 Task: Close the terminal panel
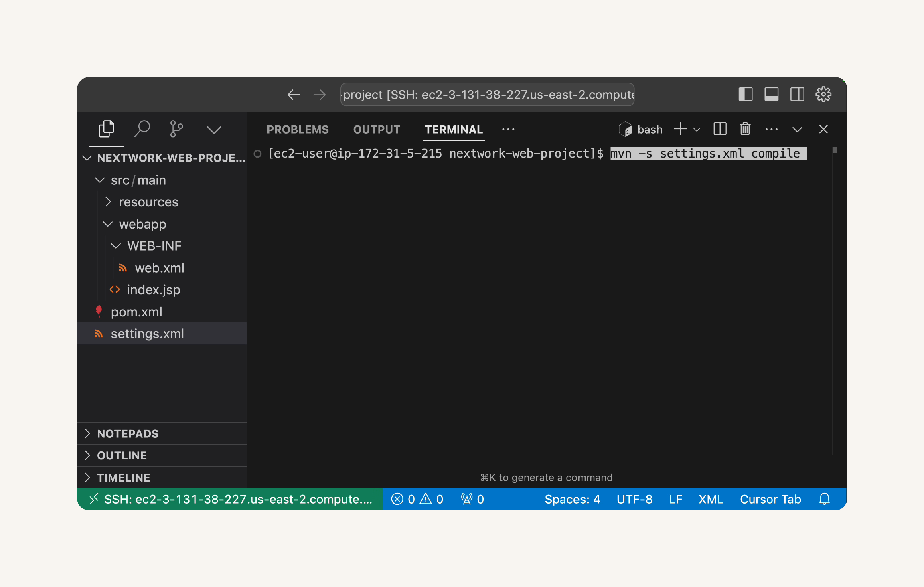(x=823, y=129)
